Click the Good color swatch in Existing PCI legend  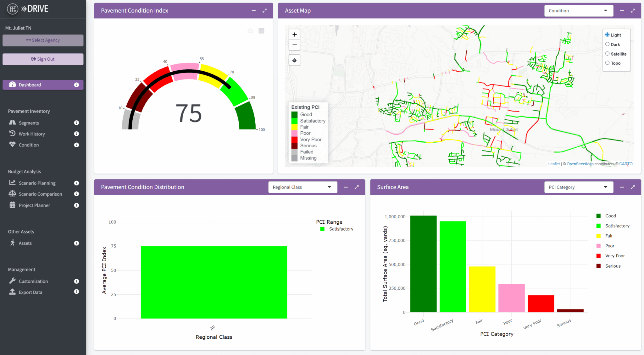click(x=294, y=114)
